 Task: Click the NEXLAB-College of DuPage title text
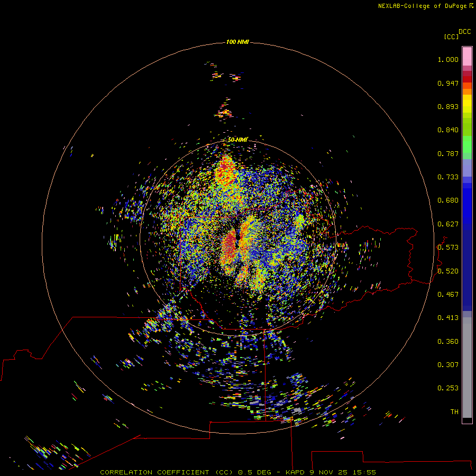pos(425,6)
